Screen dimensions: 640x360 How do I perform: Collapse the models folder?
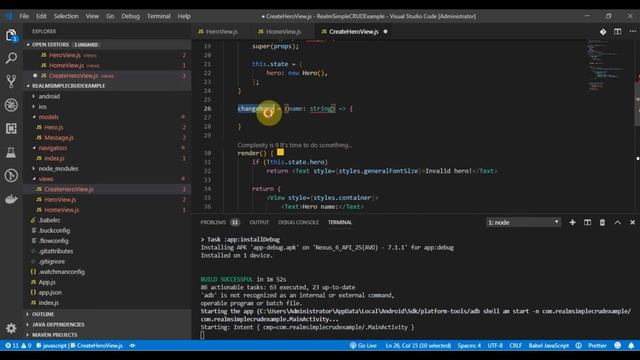tap(48, 117)
